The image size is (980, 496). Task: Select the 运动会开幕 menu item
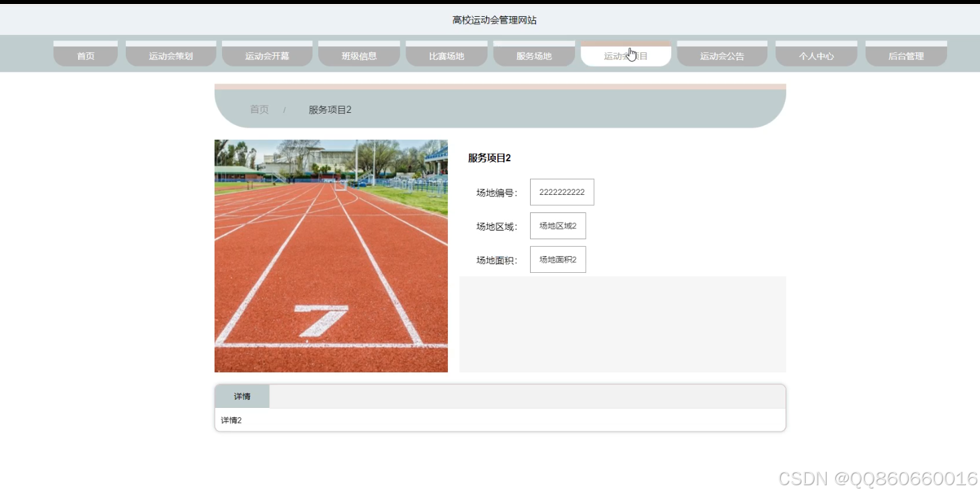[x=267, y=56]
